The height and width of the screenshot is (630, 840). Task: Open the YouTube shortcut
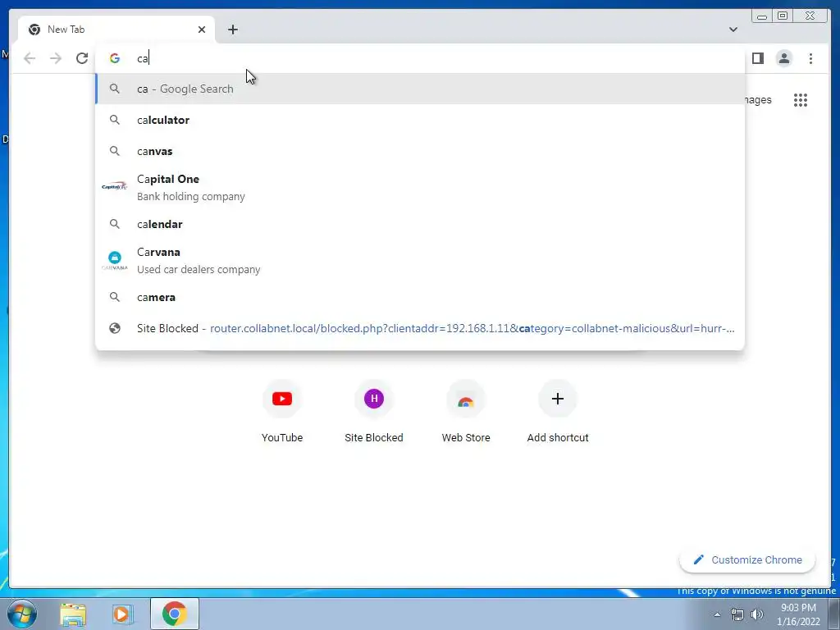click(x=282, y=412)
